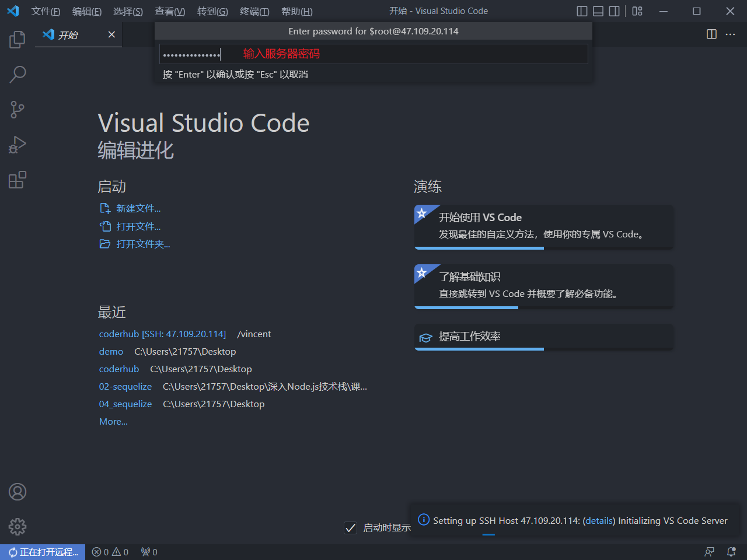This screenshot has width=747, height=560.
Task: Open the notifications bell in status bar
Action: click(x=731, y=552)
